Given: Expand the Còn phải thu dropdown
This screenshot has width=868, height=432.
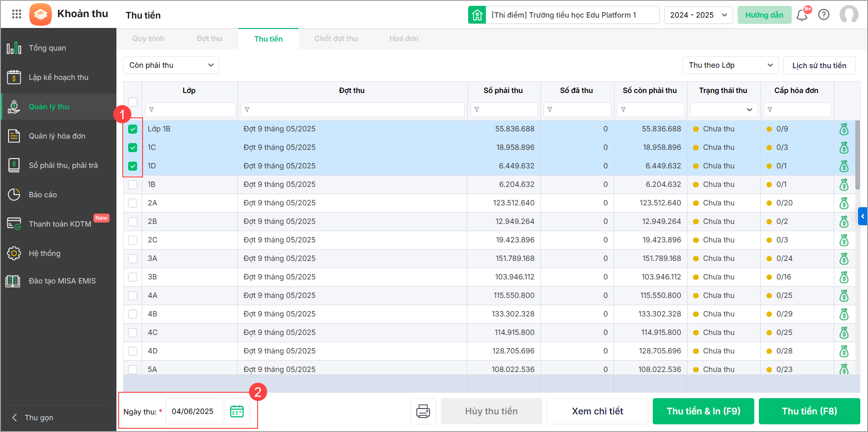Looking at the screenshot, I should [x=171, y=65].
